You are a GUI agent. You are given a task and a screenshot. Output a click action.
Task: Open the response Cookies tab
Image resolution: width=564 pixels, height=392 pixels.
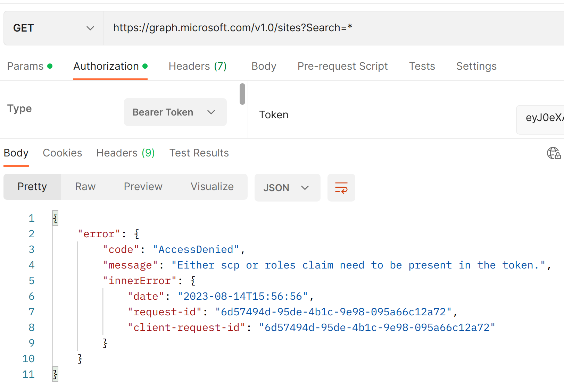point(63,153)
